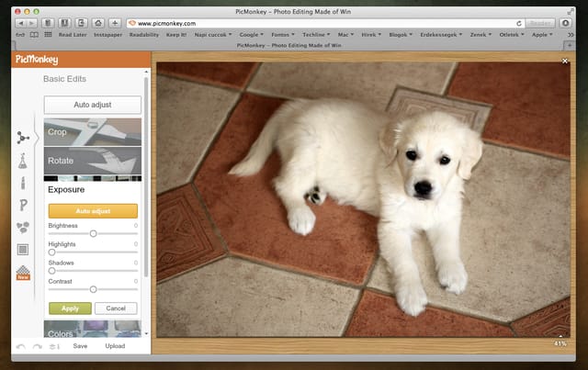Click Upload at the panel bottom
Screen dimensions: 588x370
(115, 346)
